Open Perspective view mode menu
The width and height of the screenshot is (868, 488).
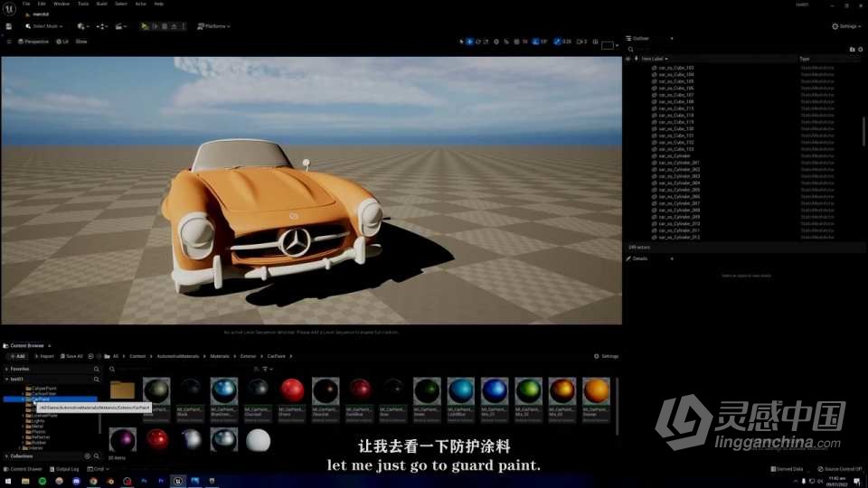point(33,42)
